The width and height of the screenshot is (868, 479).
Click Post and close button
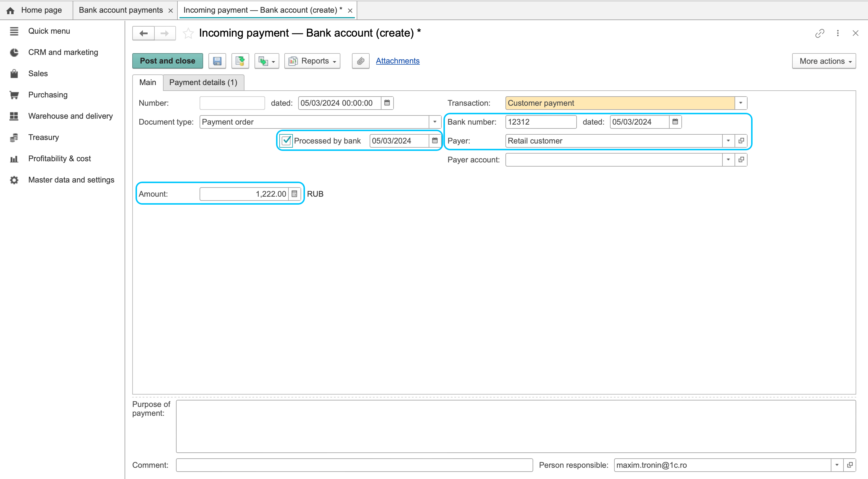167,61
